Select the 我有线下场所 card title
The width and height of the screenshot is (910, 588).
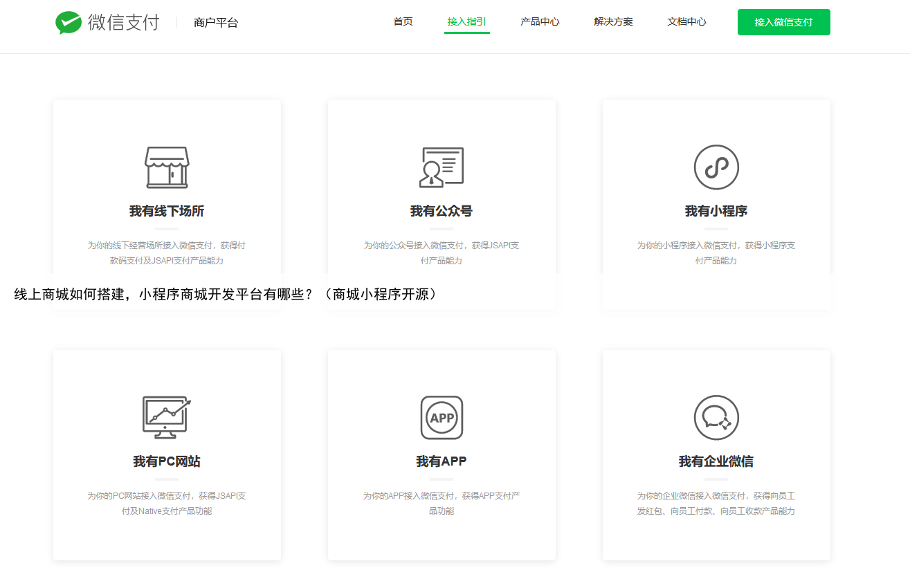click(167, 211)
